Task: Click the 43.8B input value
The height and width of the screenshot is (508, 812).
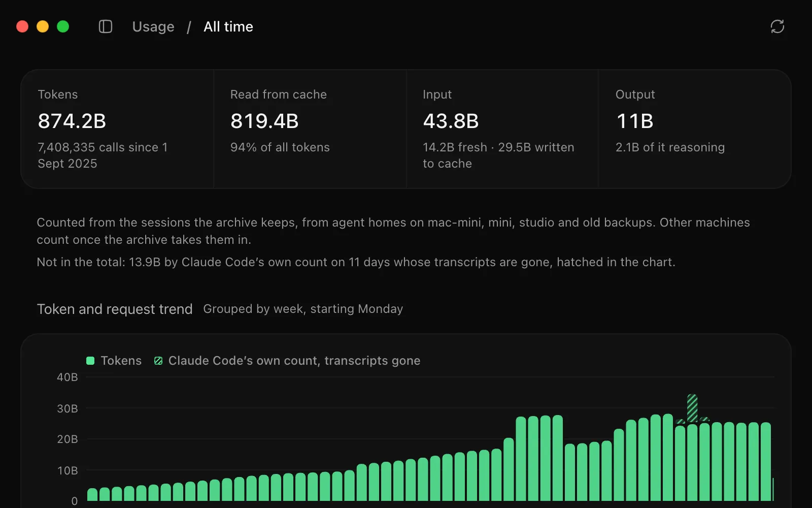Action: pyautogui.click(x=451, y=121)
